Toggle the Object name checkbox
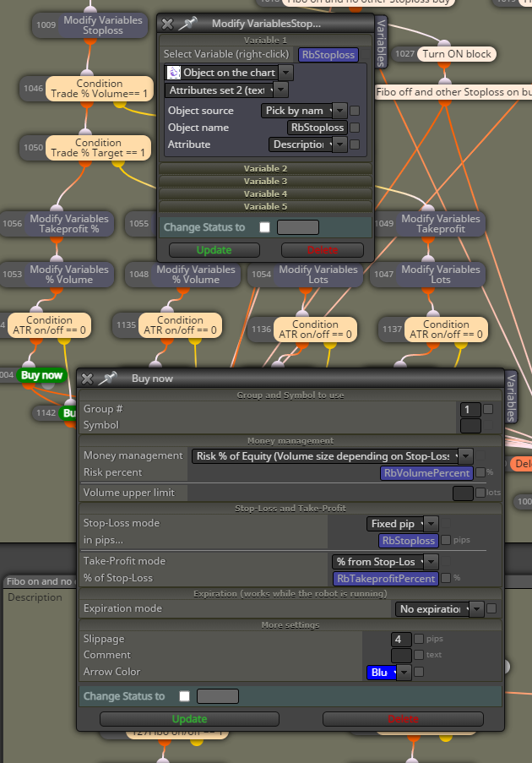This screenshot has width=532, height=763. tap(355, 128)
